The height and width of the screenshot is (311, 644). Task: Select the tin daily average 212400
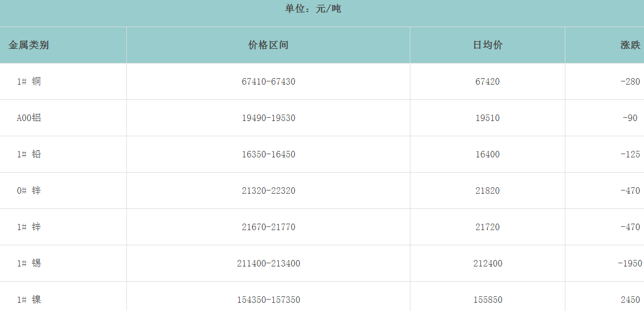coord(487,263)
